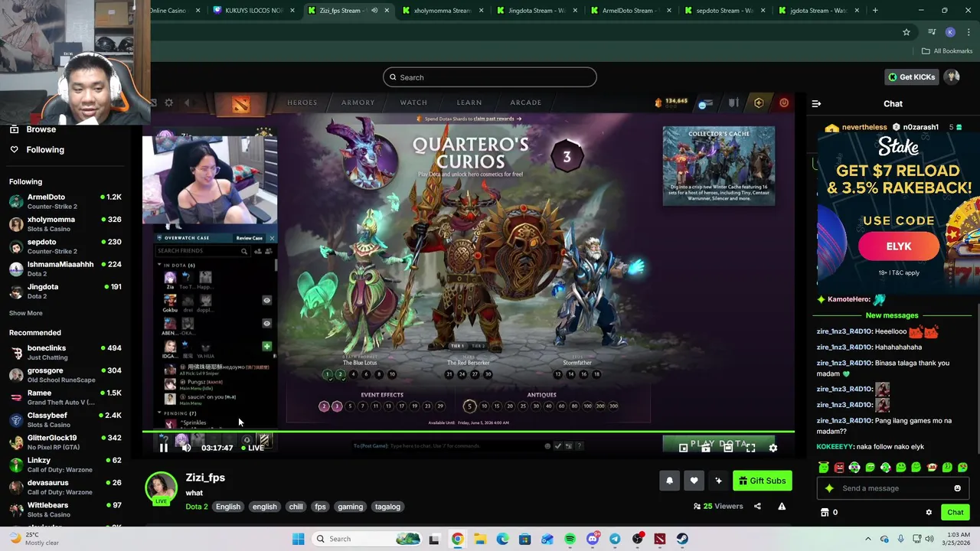Turn on notifications bell for Zizi_fps
The height and width of the screenshot is (551, 980).
pyautogui.click(x=669, y=481)
